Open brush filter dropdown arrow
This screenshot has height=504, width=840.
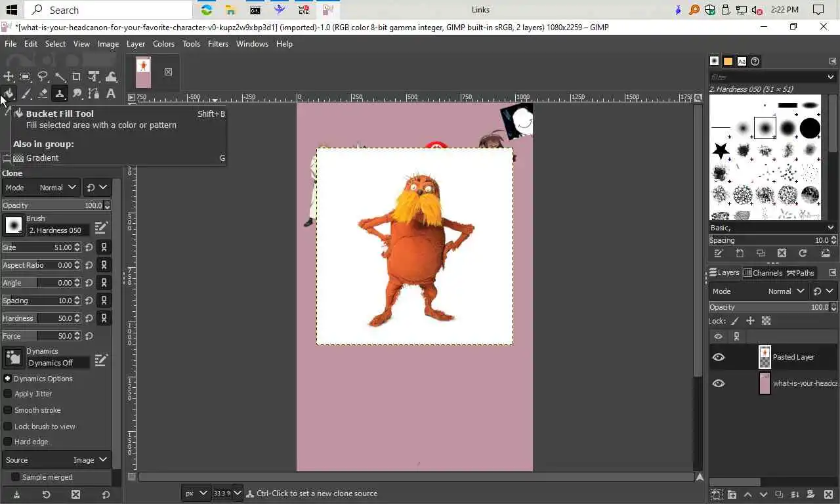click(x=830, y=77)
